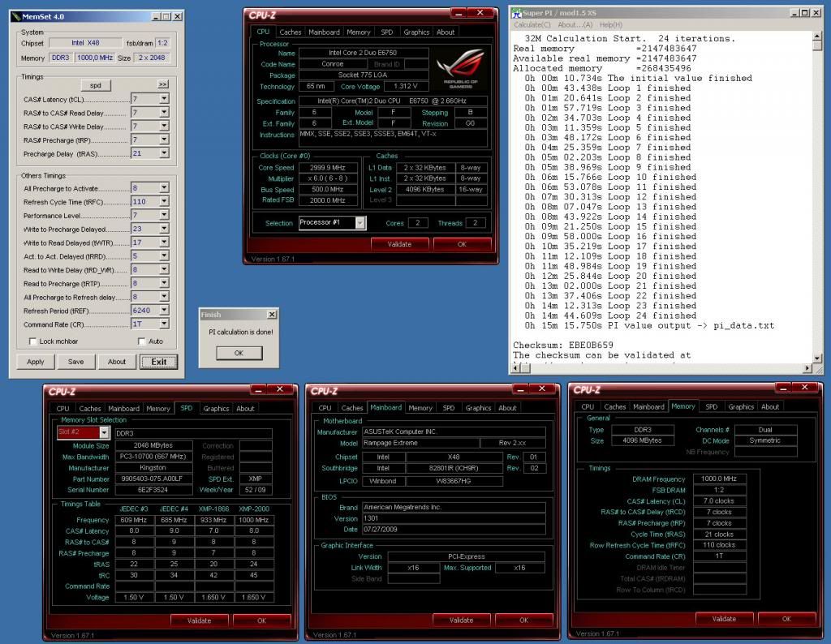Open Act. to Act. Delayed (tRRD) dropdown
The image size is (831, 644).
(164, 255)
